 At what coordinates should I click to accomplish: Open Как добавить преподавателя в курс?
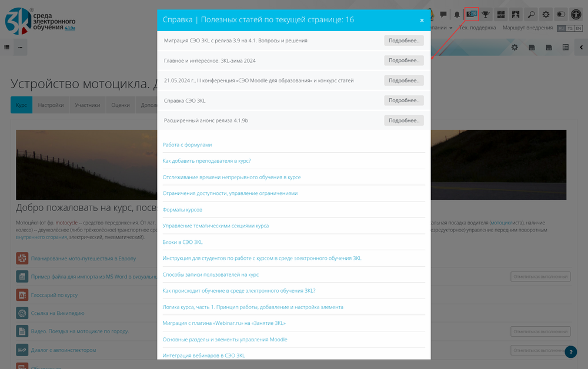point(206,161)
